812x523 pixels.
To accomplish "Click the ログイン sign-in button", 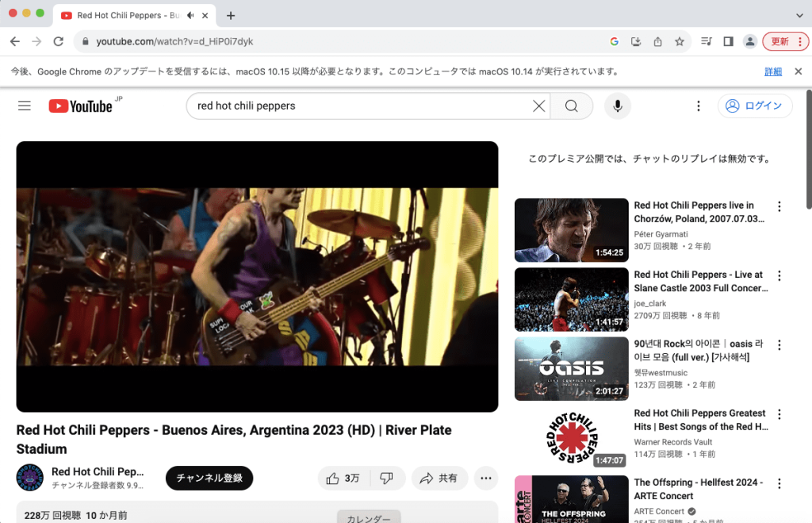I will [755, 106].
